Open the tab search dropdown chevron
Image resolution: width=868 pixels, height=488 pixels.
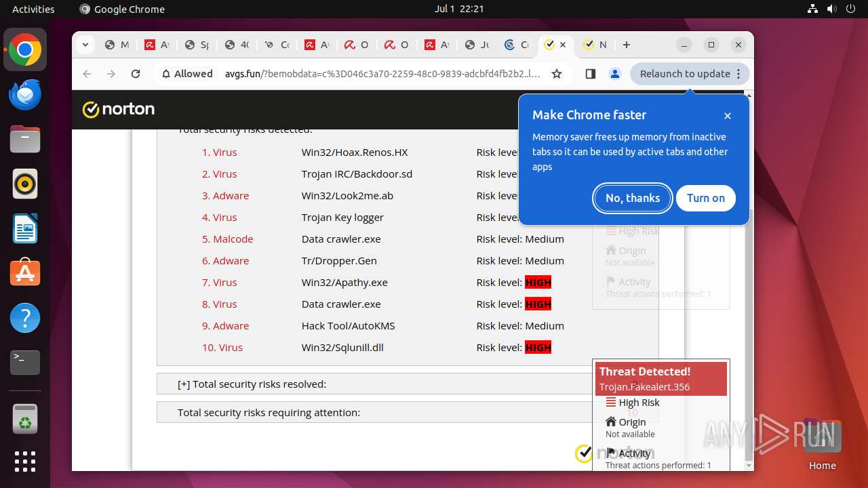[x=85, y=45]
